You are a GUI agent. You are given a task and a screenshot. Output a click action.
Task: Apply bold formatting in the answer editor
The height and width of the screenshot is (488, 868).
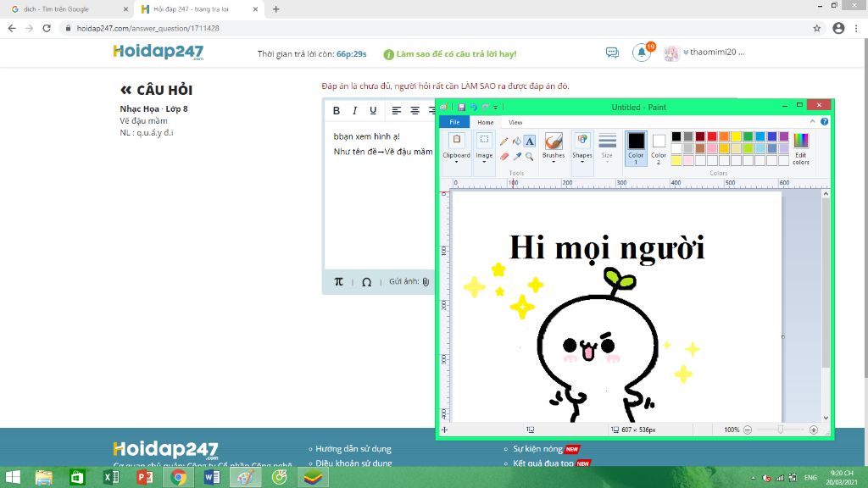click(336, 111)
